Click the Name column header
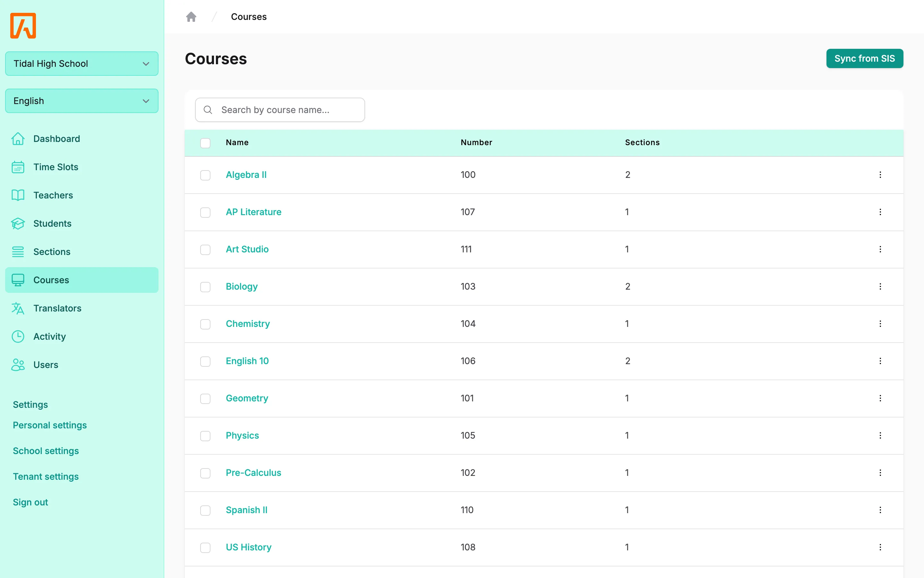The height and width of the screenshot is (578, 924). pyautogui.click(x=237, y=143)
